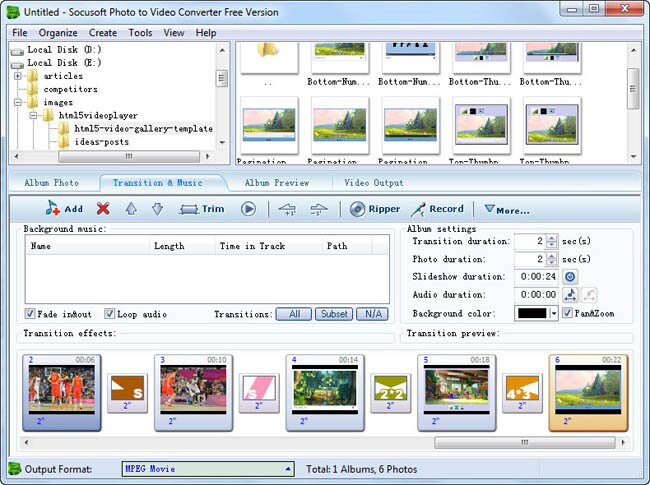Click the Transition duration input field

(530, 241)
